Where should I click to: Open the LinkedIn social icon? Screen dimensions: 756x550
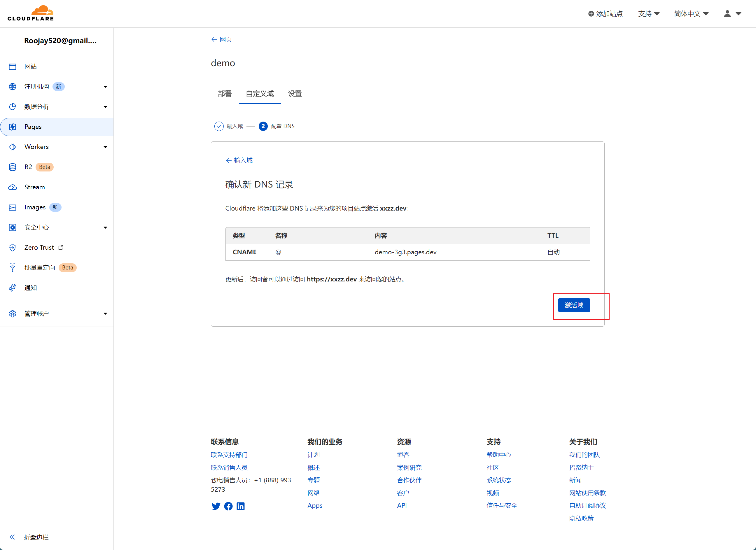coord(240,506)
